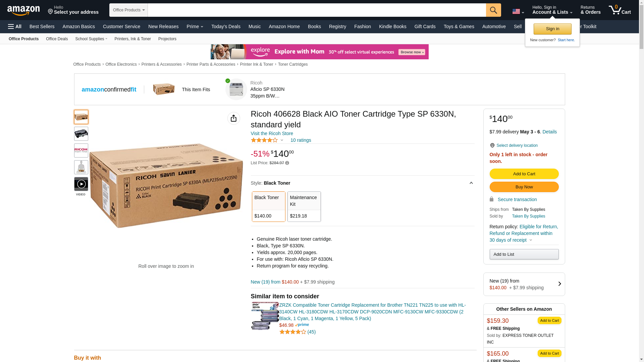Open Today's Deals in navigation bar
This screenshot has width=644, height=362.
click(226, 26)
